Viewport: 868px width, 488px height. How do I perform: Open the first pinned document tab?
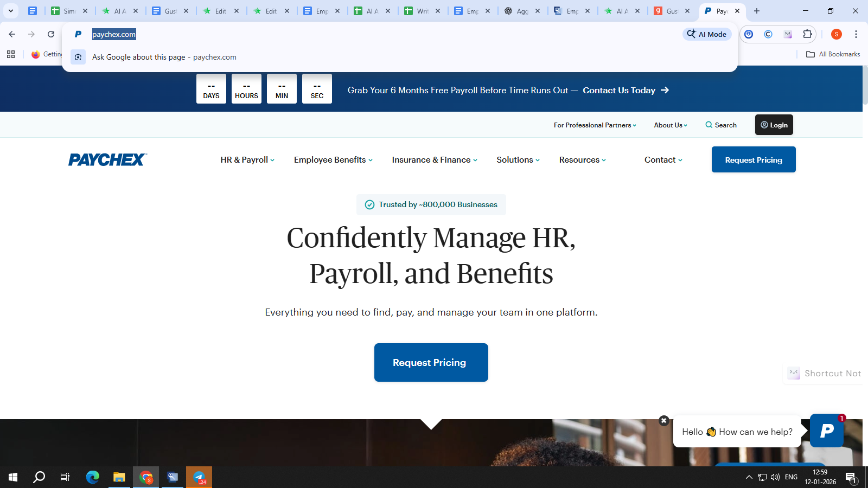(x=33, y=11)
